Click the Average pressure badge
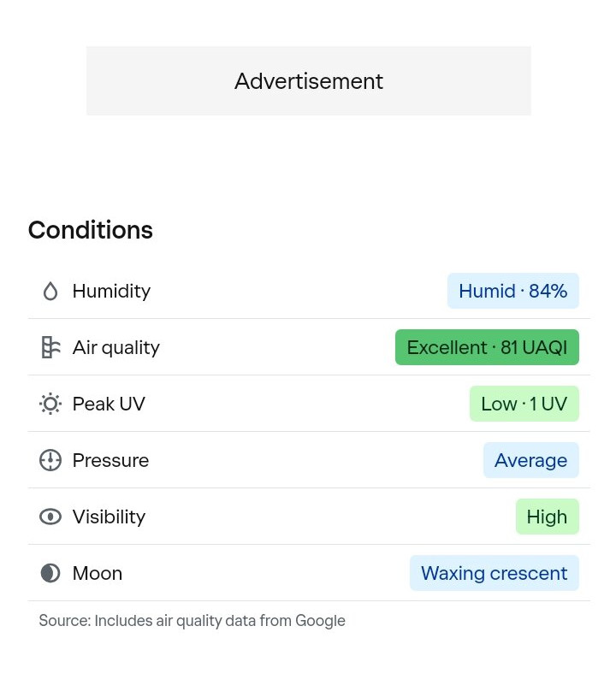Screen dimensions: 616x691 point(530,460)
